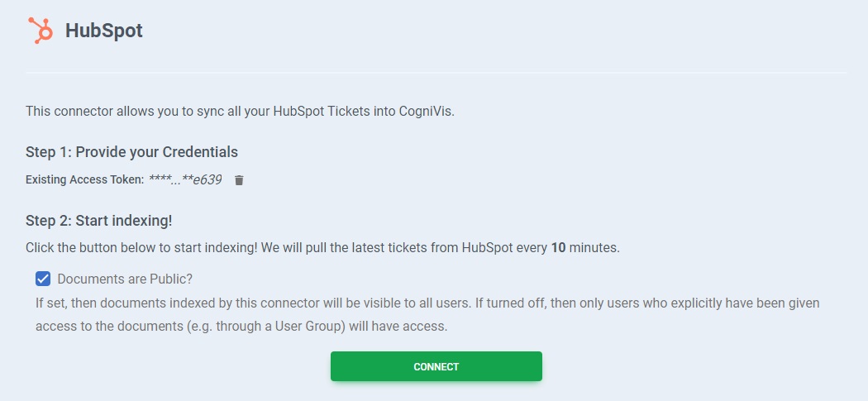Click the horizontal divider below the header
This screenshot has width=868, height=401.
click(x=436, y=73)
